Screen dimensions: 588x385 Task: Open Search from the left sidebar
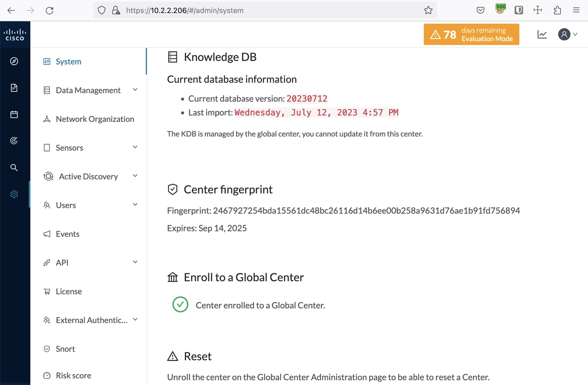pos(14,167)
